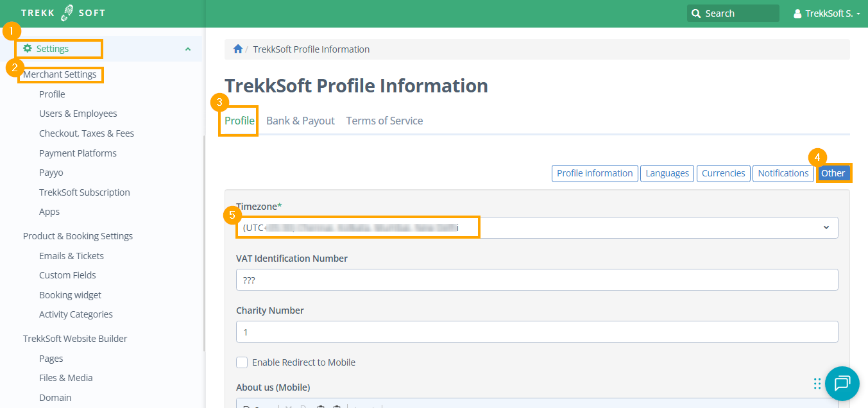Click the Search field in header

pyautogui.click(x=733, y=13)
